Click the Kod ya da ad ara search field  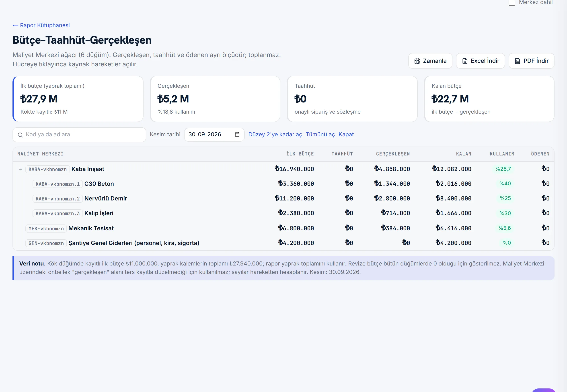pos(79,135)
